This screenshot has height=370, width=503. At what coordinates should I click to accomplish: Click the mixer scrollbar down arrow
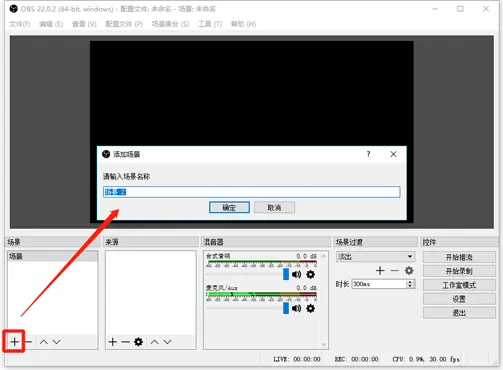click(323, 344)
